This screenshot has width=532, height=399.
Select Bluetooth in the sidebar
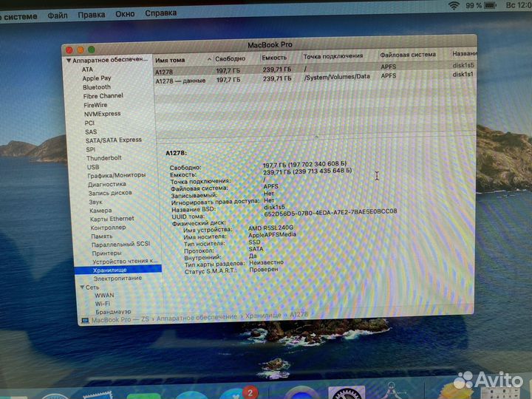(97, 87)
